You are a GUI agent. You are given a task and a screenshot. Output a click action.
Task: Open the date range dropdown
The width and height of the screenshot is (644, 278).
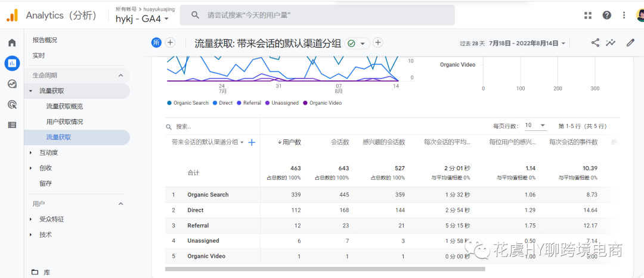pyautogui.click(x=527, y=43)
